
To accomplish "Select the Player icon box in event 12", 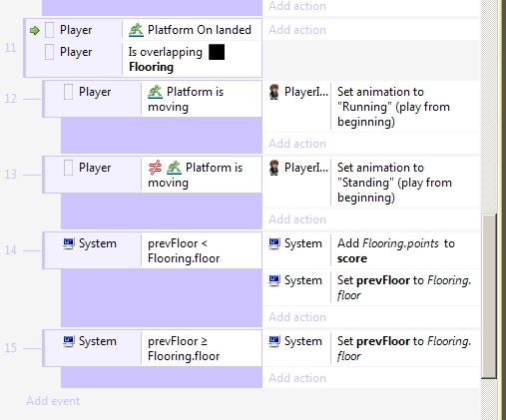I will (68, 92).
